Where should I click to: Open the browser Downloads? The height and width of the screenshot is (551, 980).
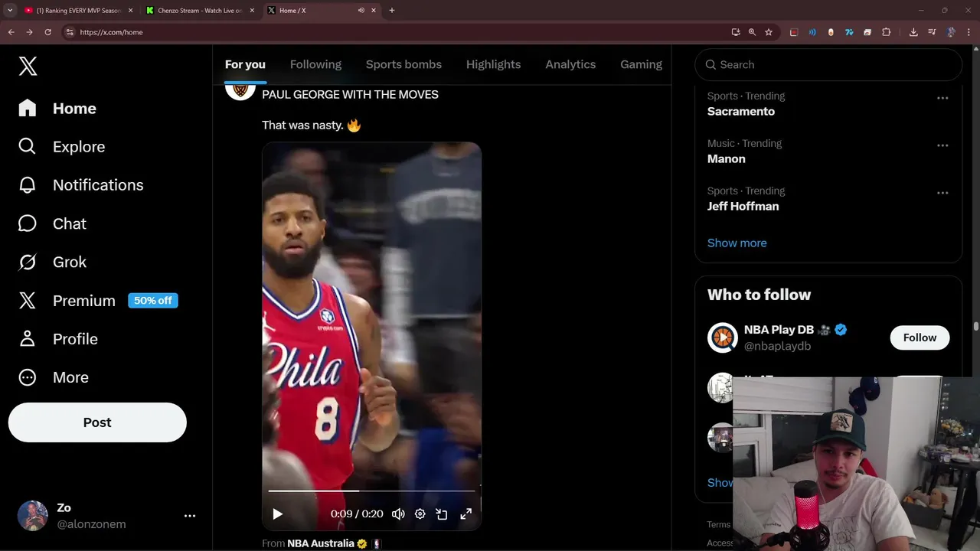click(x=913, y=32)
